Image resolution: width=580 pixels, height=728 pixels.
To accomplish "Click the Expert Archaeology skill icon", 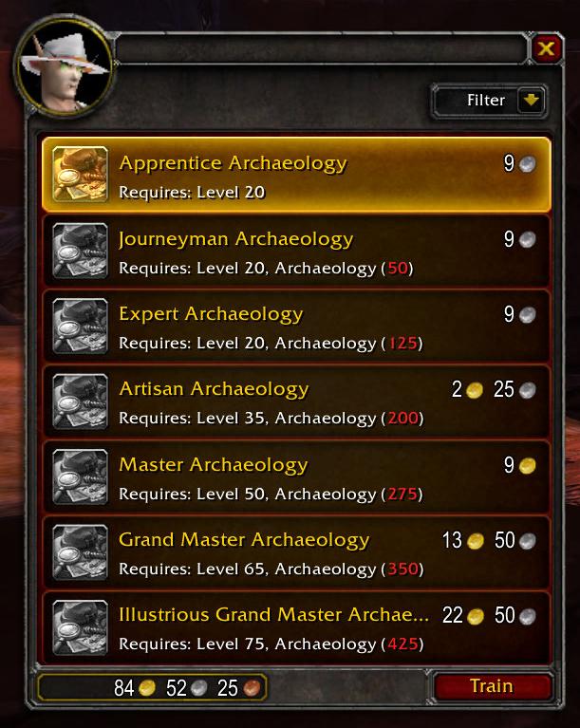I will (81, 326).
